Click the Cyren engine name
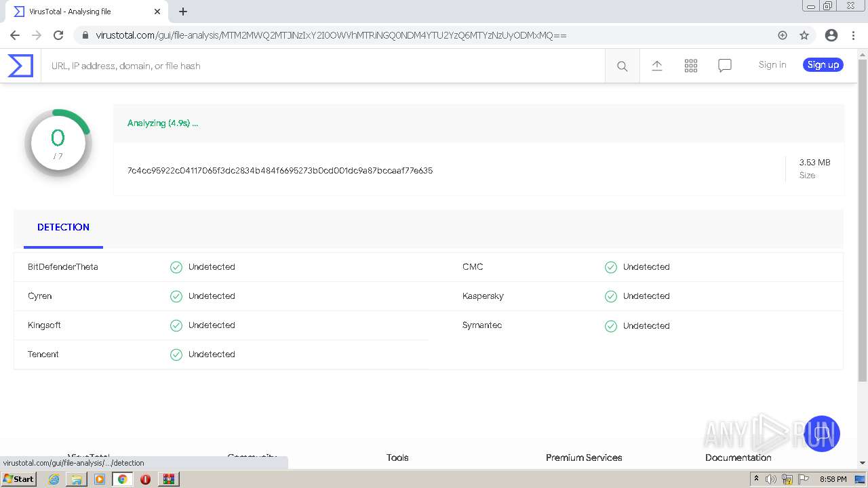This screenshot has height=488, width=868. tap(40, 296)
